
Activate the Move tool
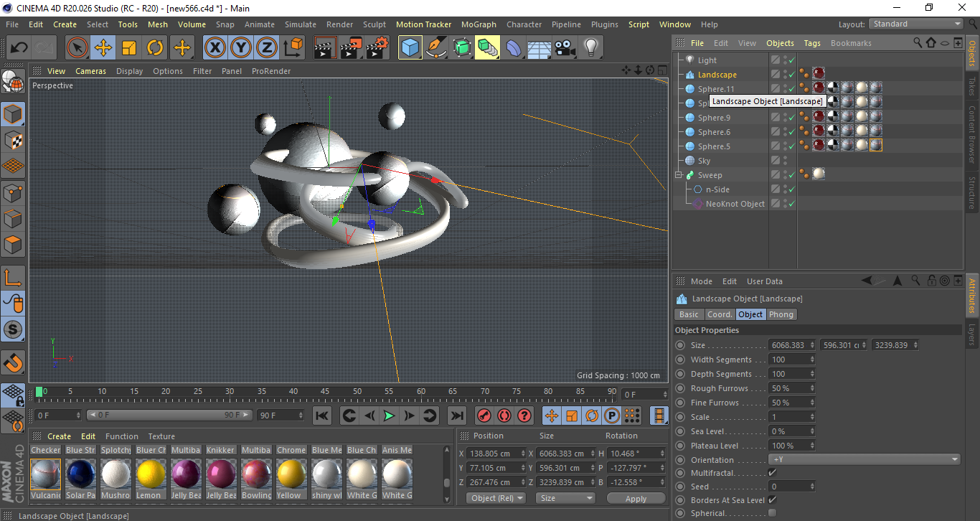(x=103, y=48)
